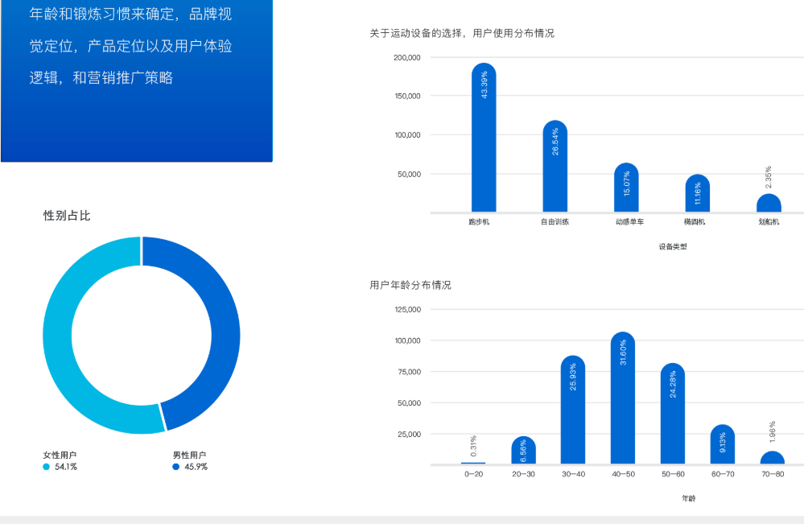Select the 31.60% bar for ages 40–50

pos(623,398)
